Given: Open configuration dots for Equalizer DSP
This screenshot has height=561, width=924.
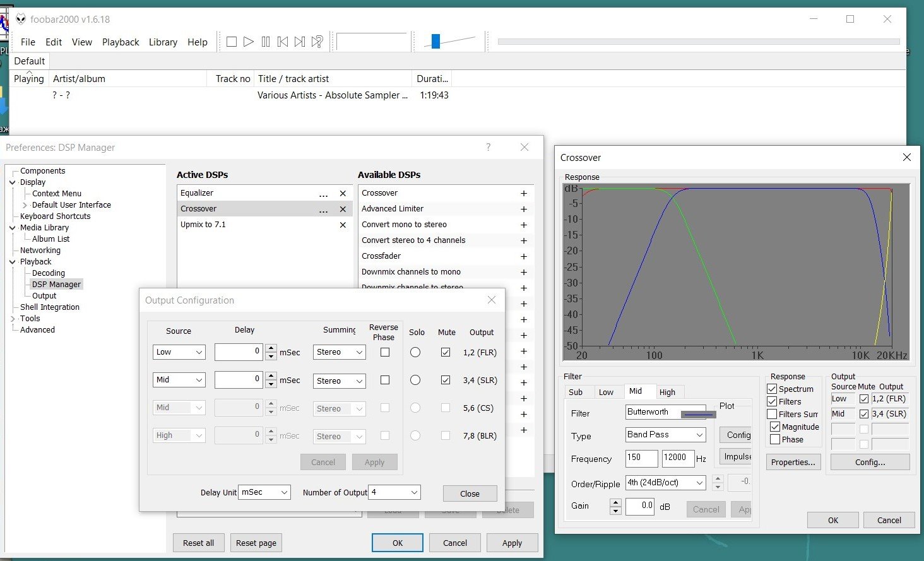Looking at the screenshot, I should pos(324,194).
